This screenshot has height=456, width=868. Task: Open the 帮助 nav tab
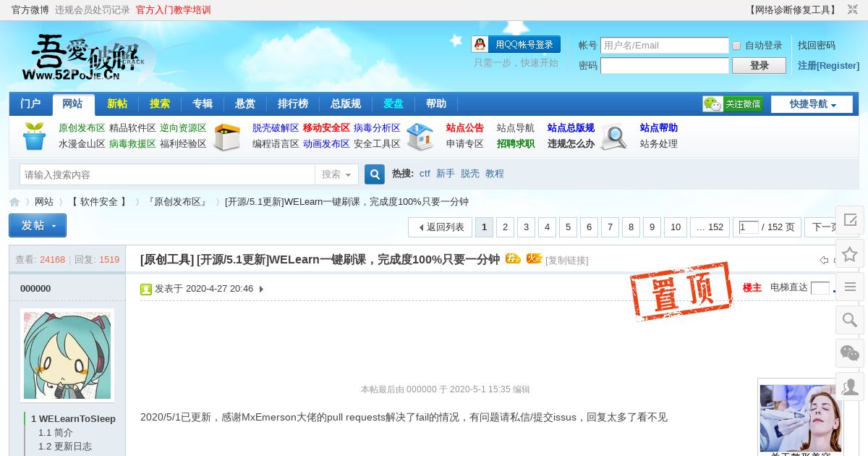pyautogui.click(x=436, y=104)
